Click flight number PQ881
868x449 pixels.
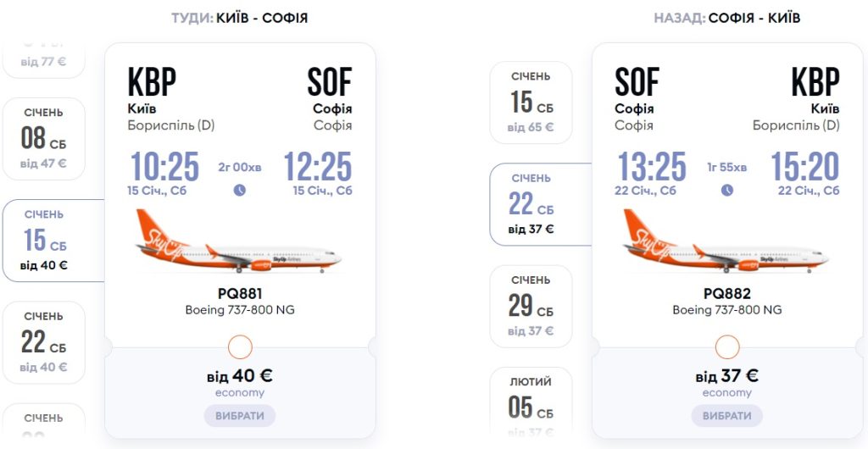[x=240, y=294]
